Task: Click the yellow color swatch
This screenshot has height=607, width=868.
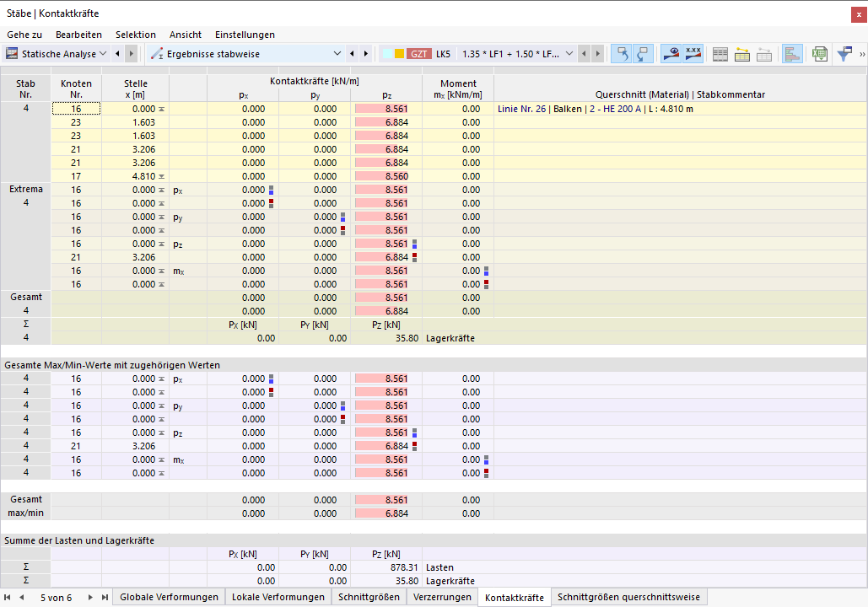Action: tap(399, 54)
